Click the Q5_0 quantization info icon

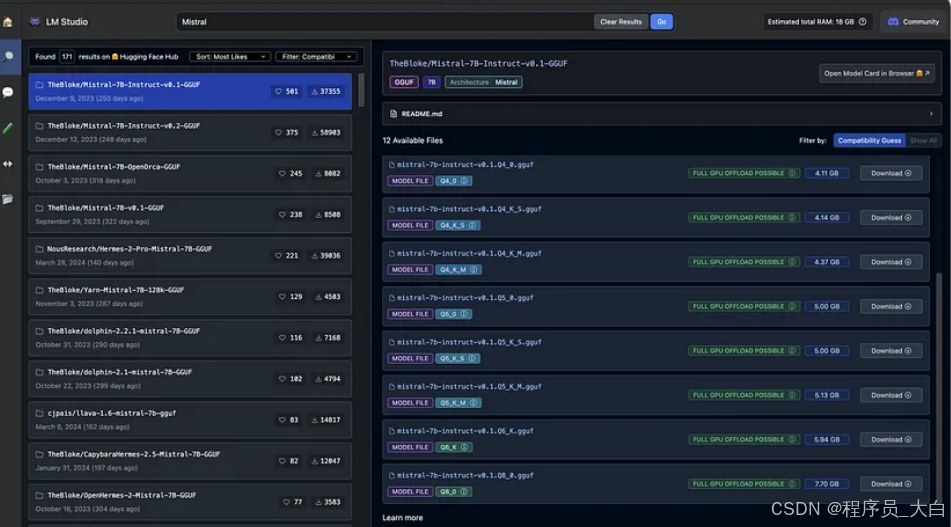coord(464,314)
